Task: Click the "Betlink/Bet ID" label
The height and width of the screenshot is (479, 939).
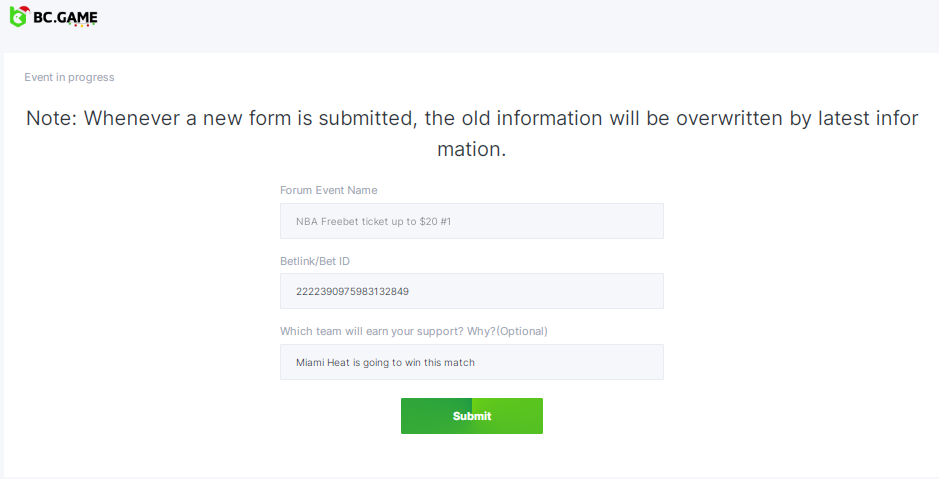Action: point(315,260)
